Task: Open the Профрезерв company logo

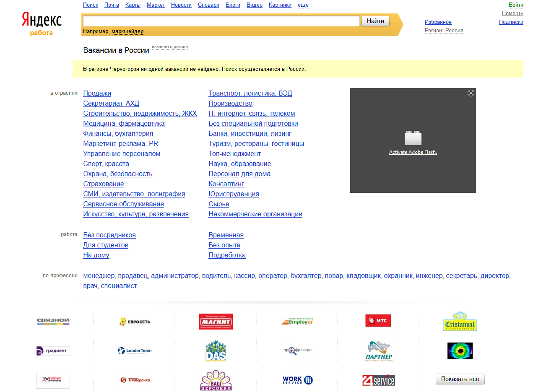Action: (297, 350)
